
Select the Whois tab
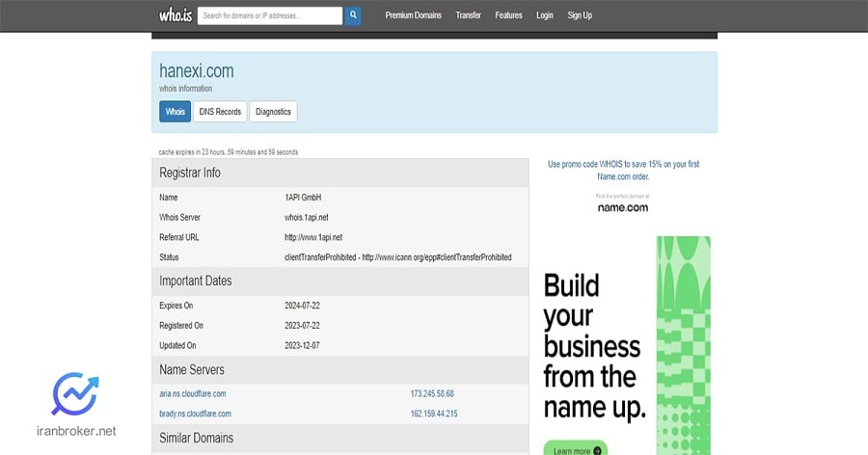tap(175, 111)
